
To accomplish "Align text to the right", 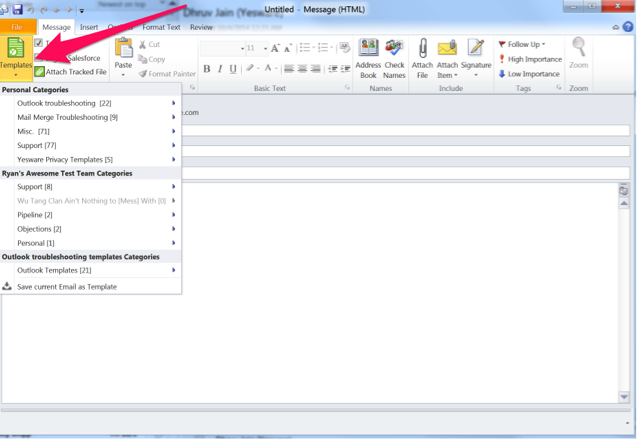I will point(315,69).
